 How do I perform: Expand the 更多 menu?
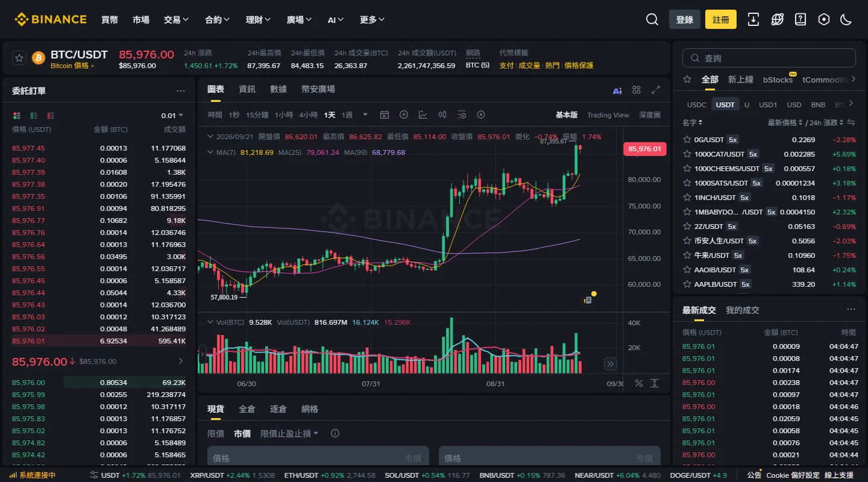pyautogui.click(x=372, y=19)
